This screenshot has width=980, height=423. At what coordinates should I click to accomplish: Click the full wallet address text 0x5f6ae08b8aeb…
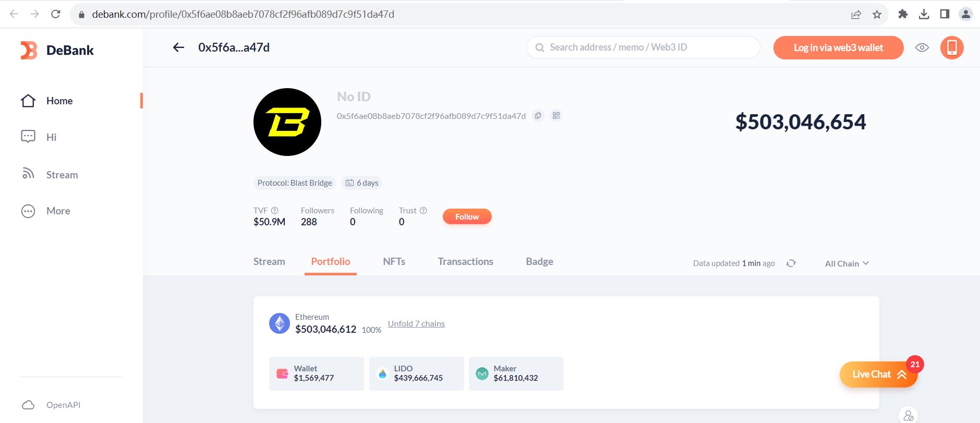click(x=431, y=116)
